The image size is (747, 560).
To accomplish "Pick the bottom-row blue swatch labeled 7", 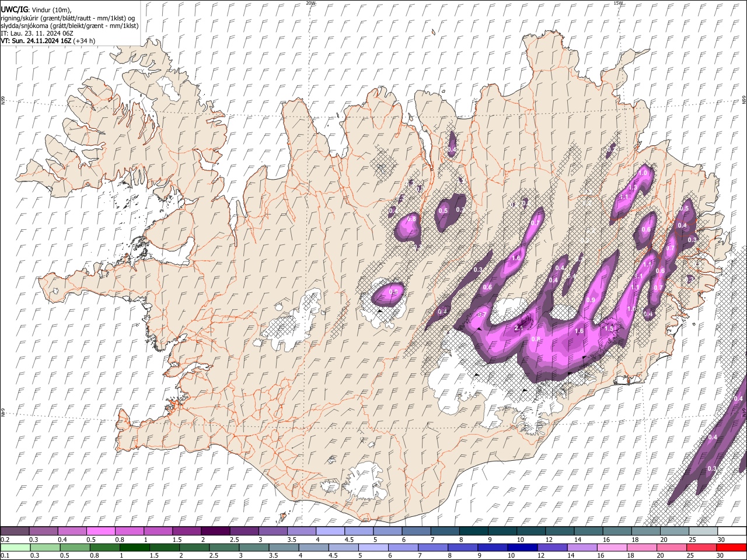I will click(433, 547).
